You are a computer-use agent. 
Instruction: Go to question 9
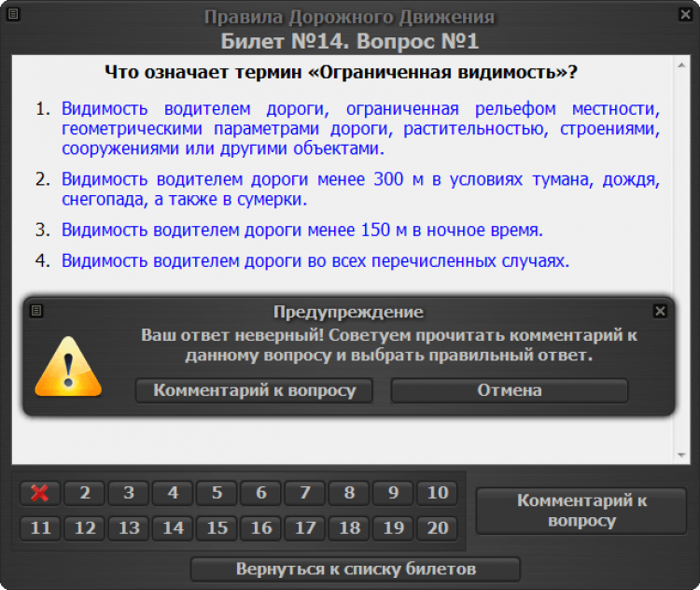click(x=393, y=493)
